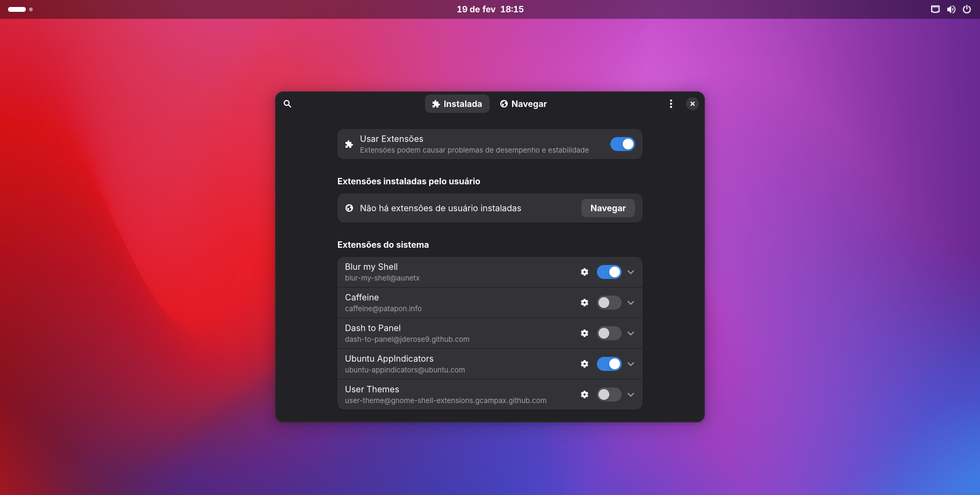Open Blur my Shell settings gear
Screen dimensions: 980x495
tap(585, 272)
